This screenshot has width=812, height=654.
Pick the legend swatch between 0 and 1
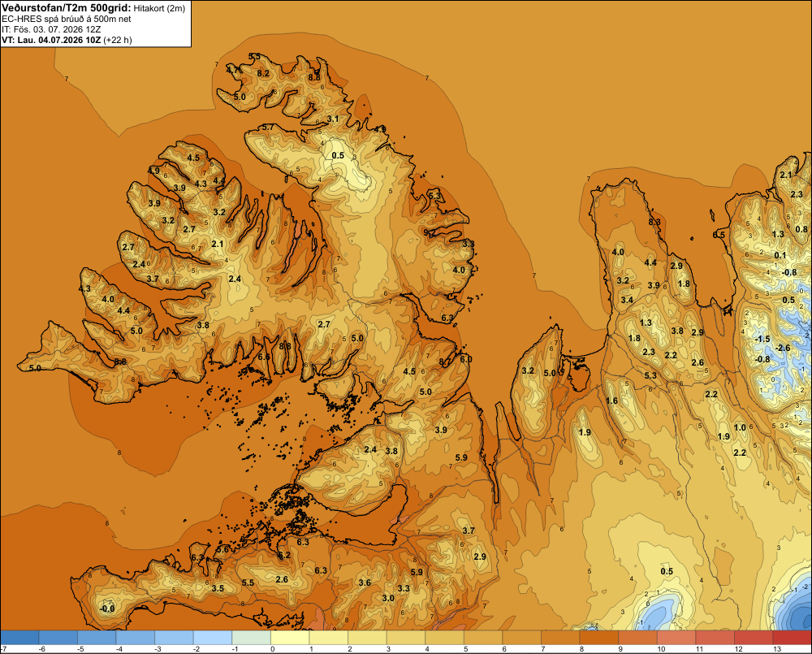[x=290, y=637]
